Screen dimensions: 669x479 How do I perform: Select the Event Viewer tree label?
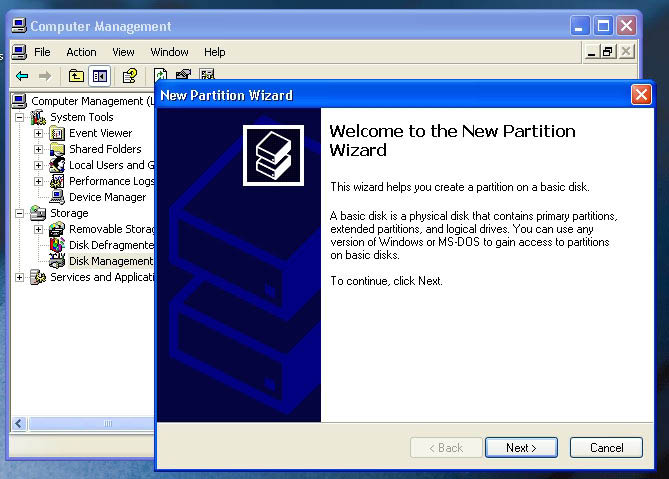click(x=101, y=133)
